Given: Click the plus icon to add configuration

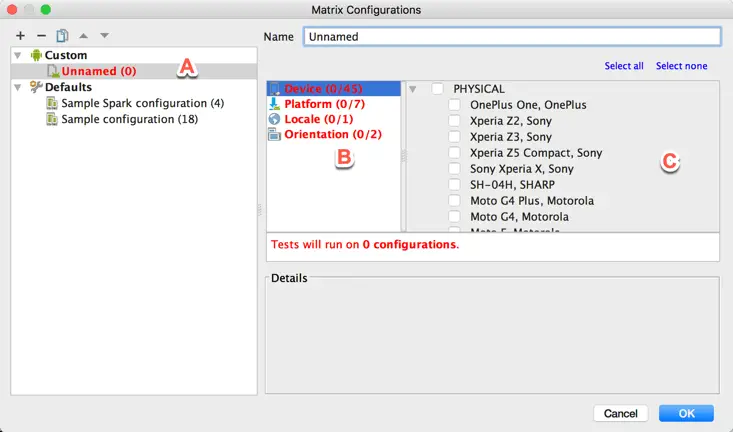Looking at the screenshot, I should (x=20, y=36).
